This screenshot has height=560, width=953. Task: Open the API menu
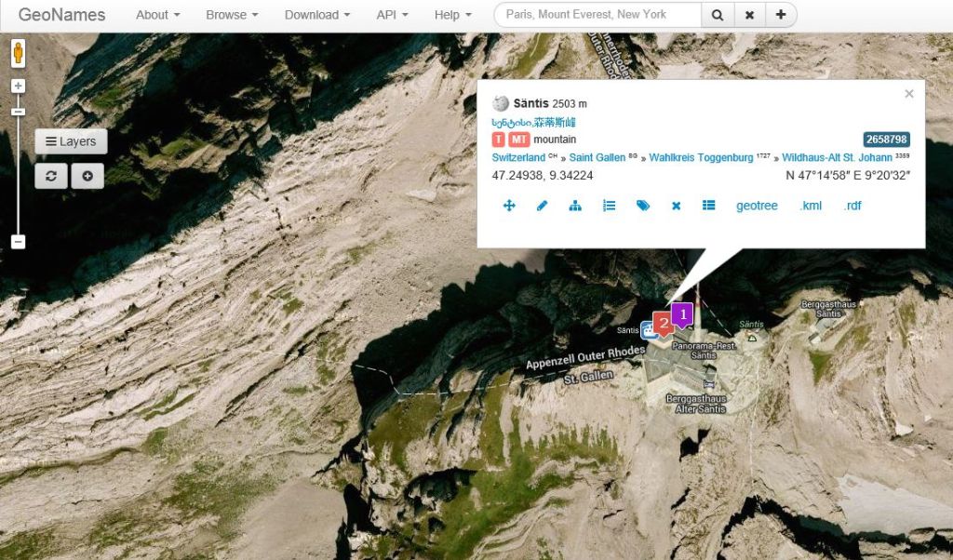[392, 15]
